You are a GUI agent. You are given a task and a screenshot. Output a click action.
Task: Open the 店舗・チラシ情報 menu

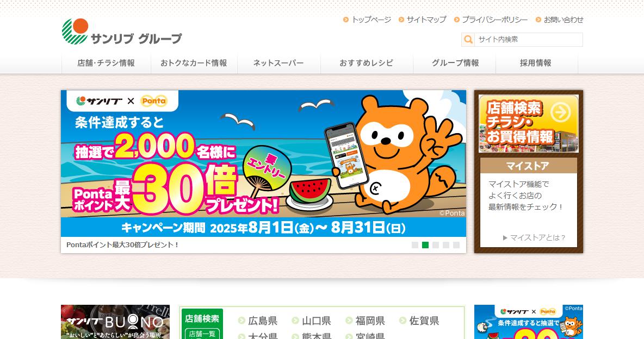click(x=106, y=63)
